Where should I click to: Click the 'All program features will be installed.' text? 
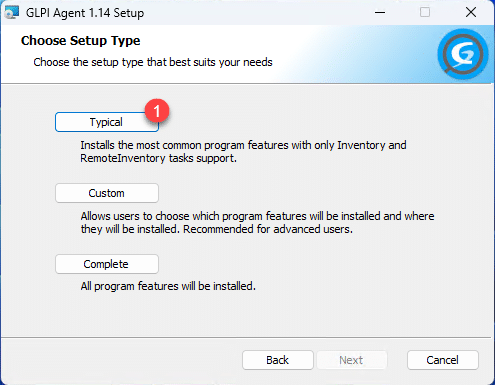[x=168, y=286]
